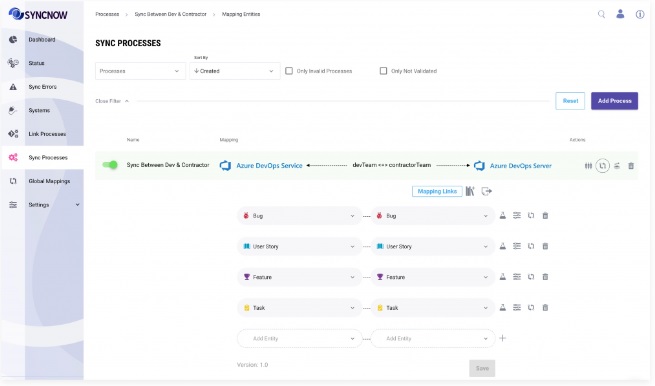The image size is (655, 386).
Task: Open process settings sliders icon
Action: (588, 166)
